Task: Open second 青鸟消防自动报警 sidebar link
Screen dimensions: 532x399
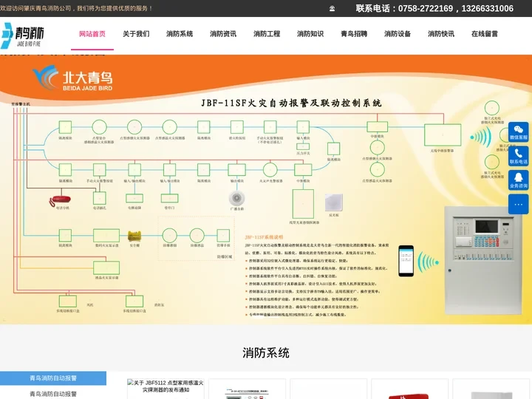Action: [53, 394]
